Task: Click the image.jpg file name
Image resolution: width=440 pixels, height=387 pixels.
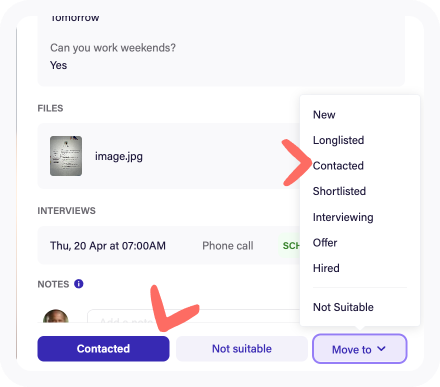Action: click(119, 156)
